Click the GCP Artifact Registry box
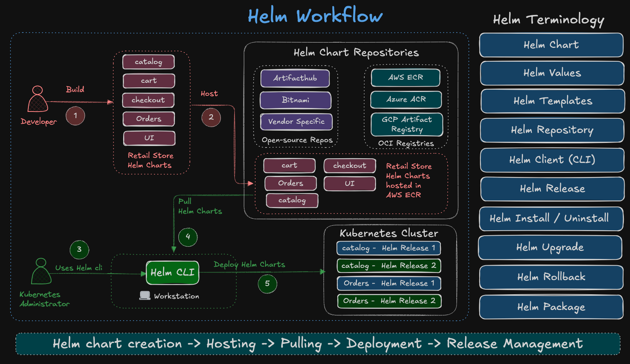 pyautogui.click(x=407, y=125)
